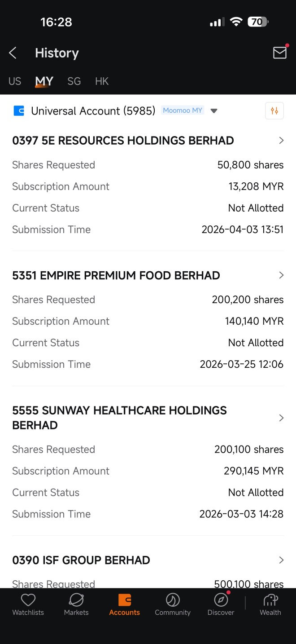Viewport: 296px width, 644px height.
Task: Switch to the US market tab
Action: [15, 81]
